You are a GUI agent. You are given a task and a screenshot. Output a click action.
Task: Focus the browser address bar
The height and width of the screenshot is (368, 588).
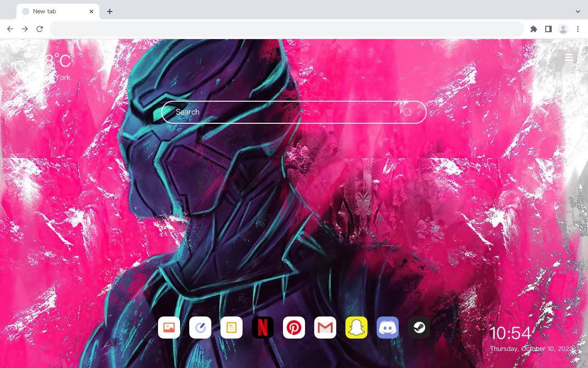[x=287, y=29]
